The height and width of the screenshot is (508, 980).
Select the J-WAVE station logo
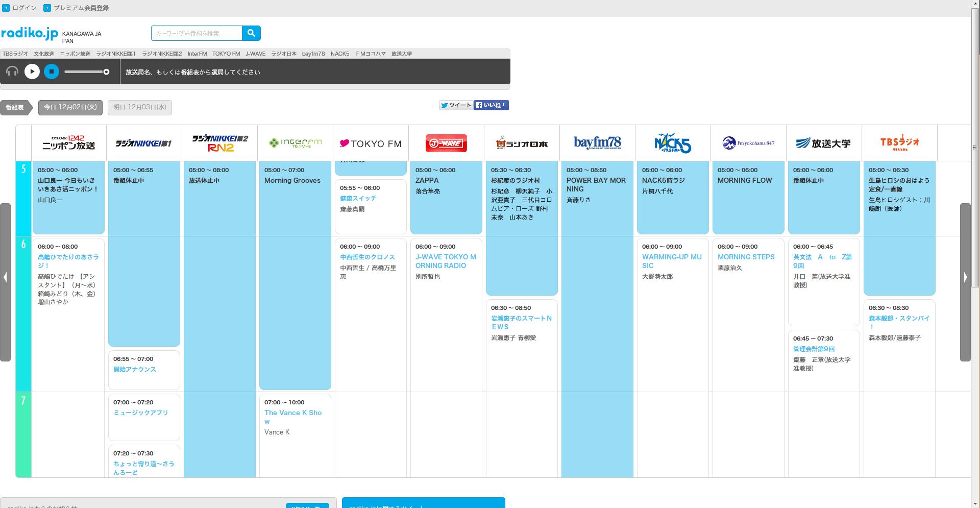click(446, 143)
